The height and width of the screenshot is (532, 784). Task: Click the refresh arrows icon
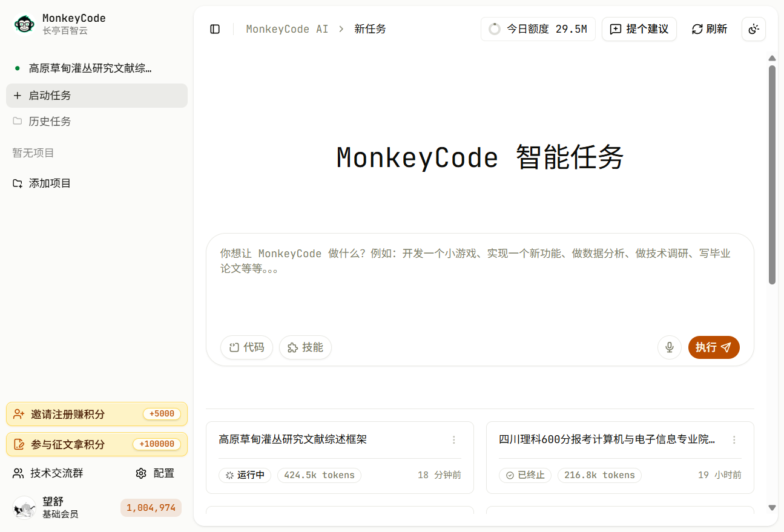tap(697, 29)
